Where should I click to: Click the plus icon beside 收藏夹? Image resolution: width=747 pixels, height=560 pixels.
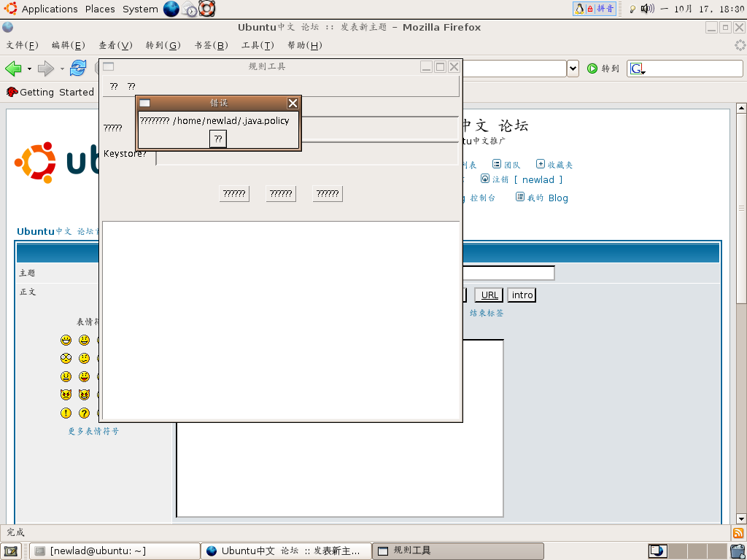pyautogui.click(x=541, y=164)
